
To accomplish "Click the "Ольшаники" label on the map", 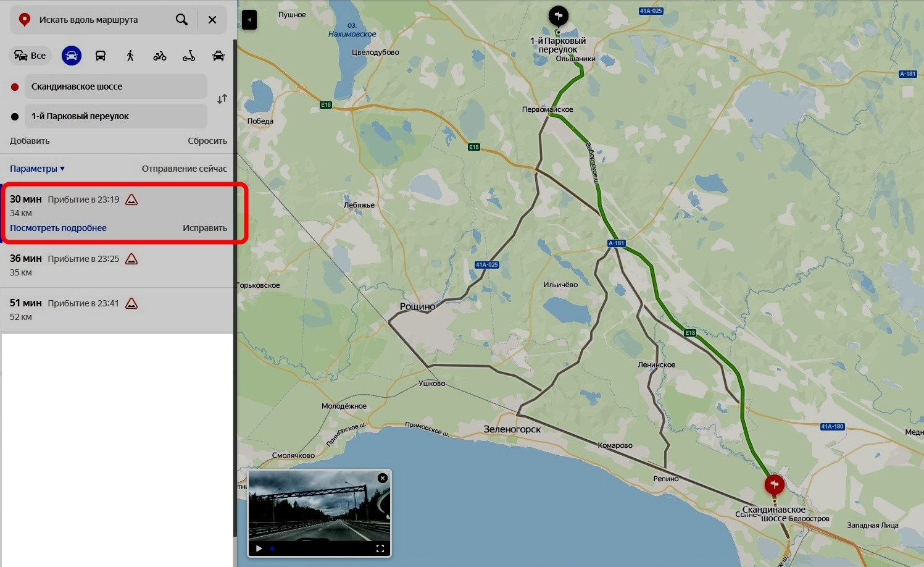I will click(x=576, y=59).
